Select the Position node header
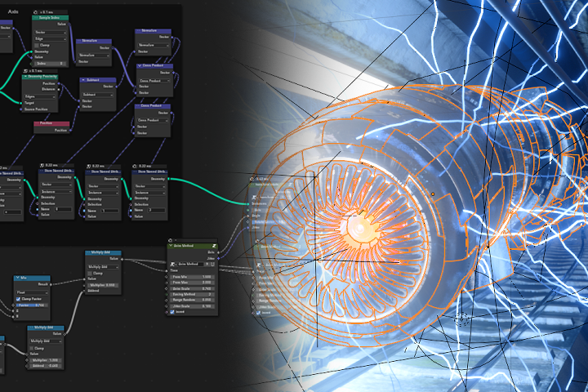Screen dimensions: 588x392 (51, 123)
